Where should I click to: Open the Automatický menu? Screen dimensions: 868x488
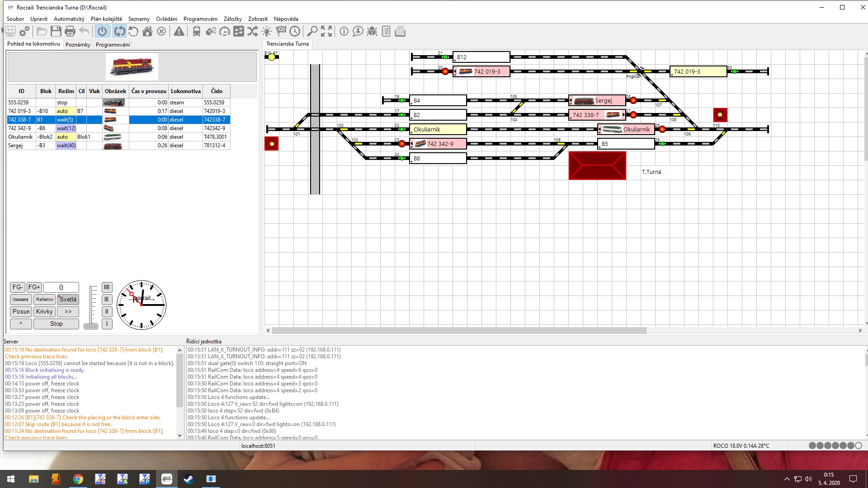tap(69, 19)
